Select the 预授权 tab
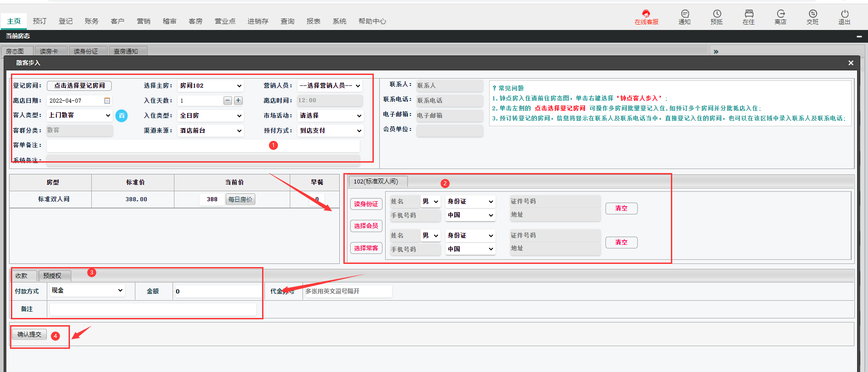868x372 pixels. tap(55, 275)
